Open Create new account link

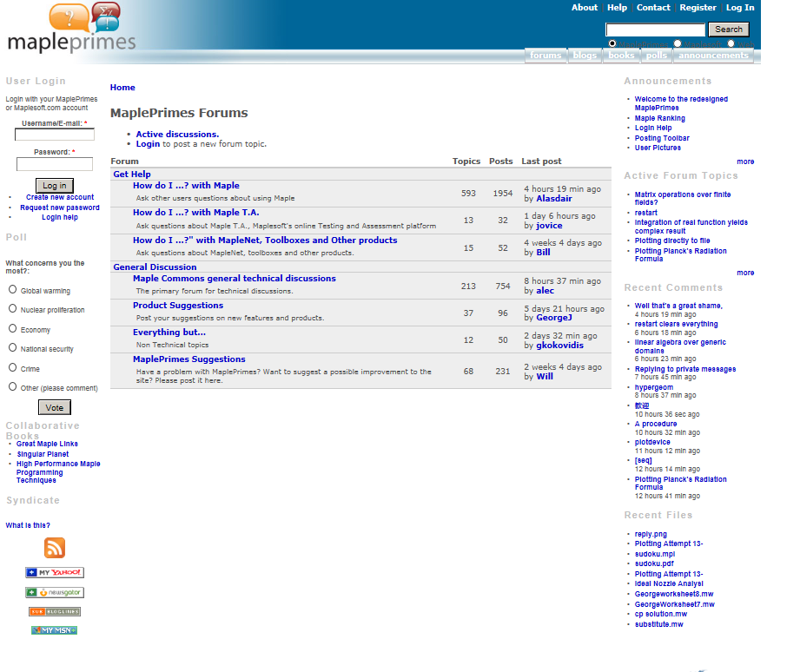60,197
